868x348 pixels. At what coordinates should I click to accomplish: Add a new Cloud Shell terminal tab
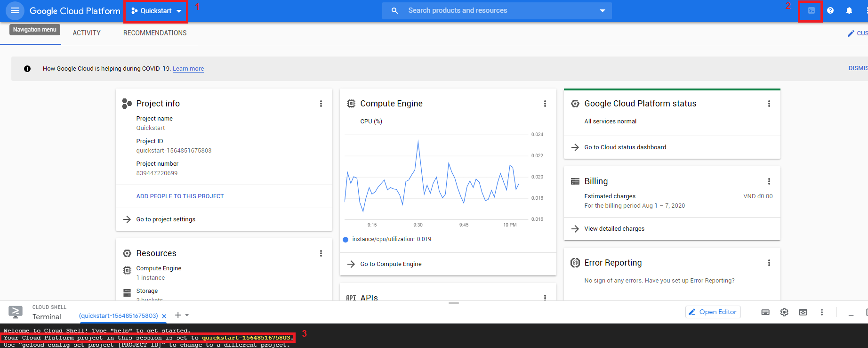[x=178, y=315]
